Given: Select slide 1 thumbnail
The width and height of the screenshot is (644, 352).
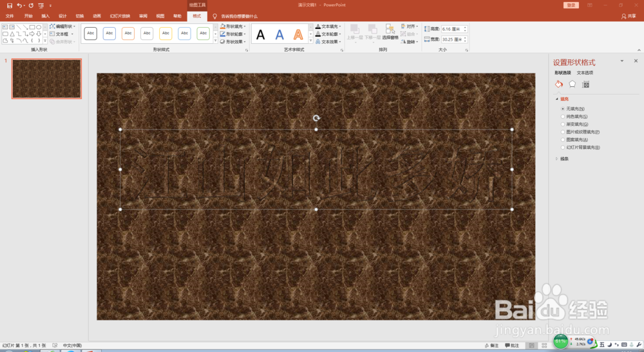Looking at the screenshot, I should (46, 79).
